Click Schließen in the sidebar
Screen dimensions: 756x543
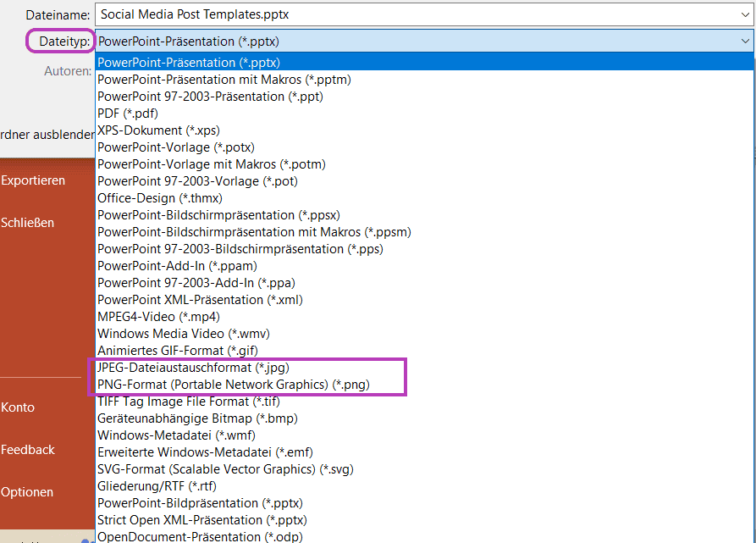pos(28,223)
